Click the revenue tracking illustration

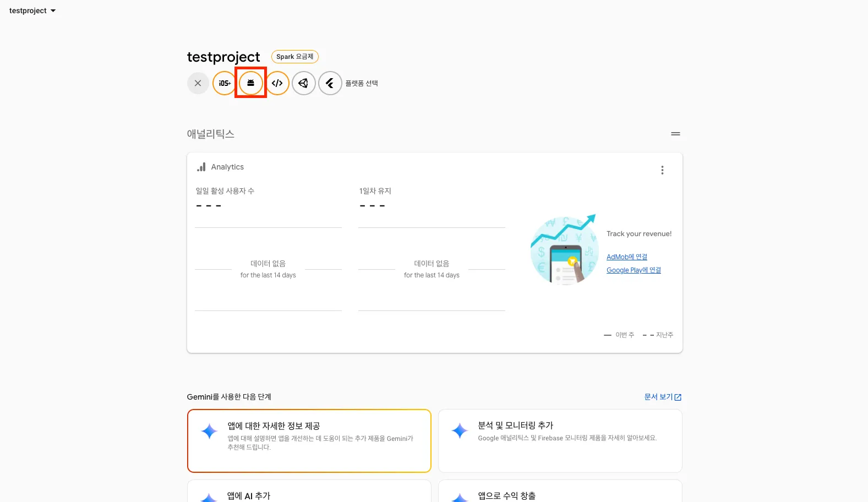click(564, 249)
